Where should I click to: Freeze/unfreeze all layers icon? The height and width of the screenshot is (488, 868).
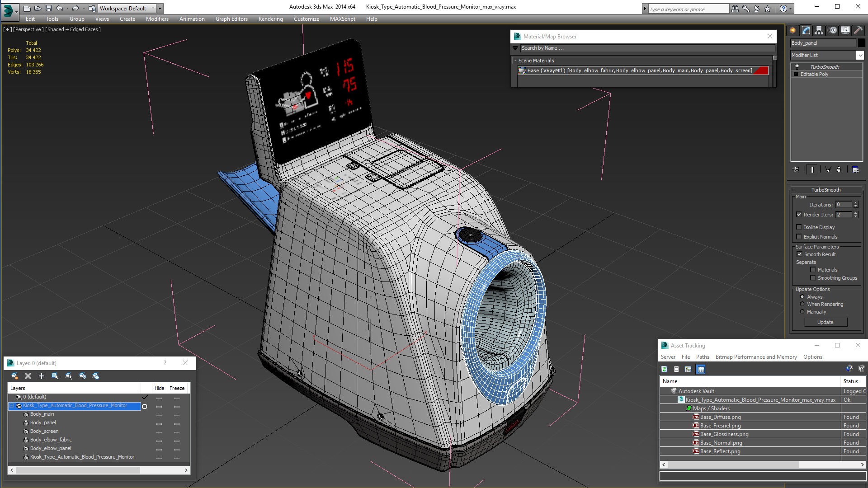click(x=96, y=376)
